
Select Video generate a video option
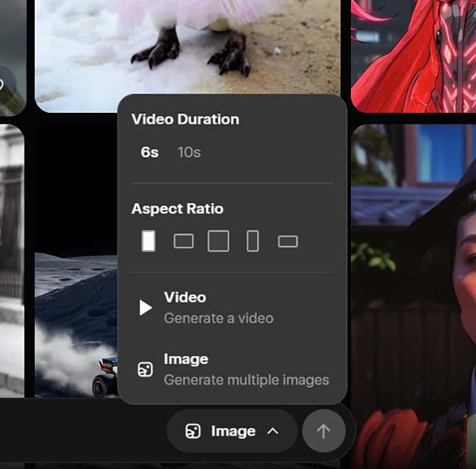click(233, 308)
